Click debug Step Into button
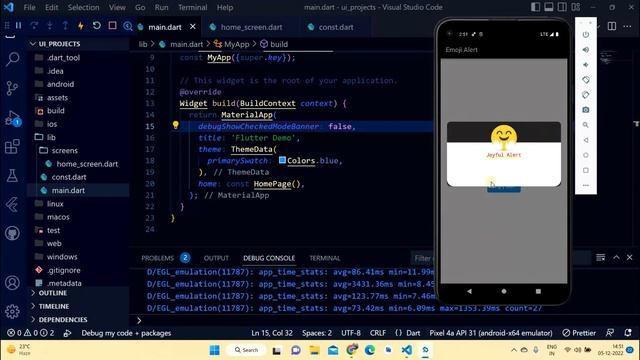This screenshot has width=640, height=360. pos(50,26)
